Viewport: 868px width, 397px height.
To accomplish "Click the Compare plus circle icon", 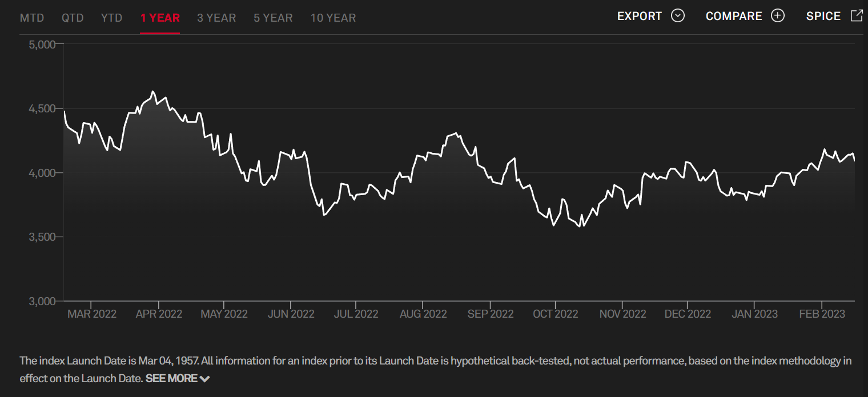I will pos(778,16).
